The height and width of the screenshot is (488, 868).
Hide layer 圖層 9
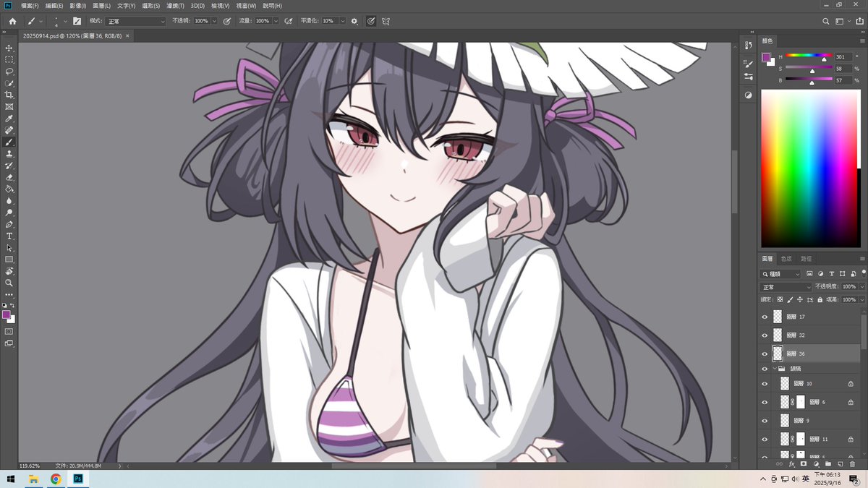[x=765, y=421]
